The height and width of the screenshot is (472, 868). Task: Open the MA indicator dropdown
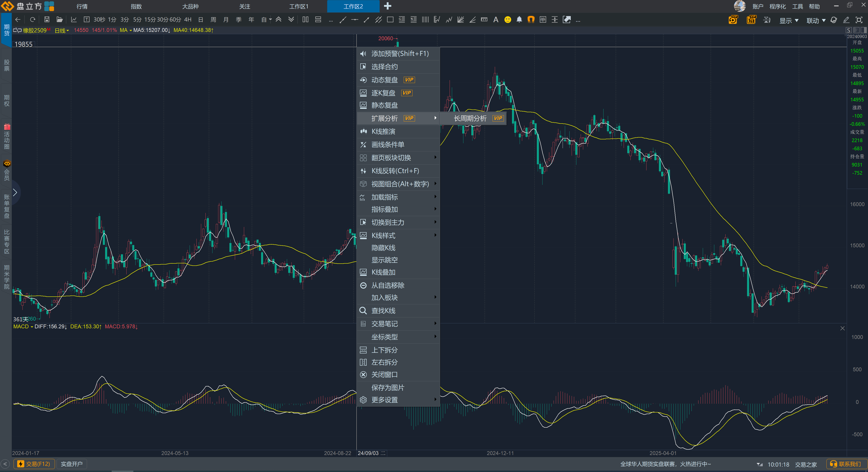(x=126, y=30)
